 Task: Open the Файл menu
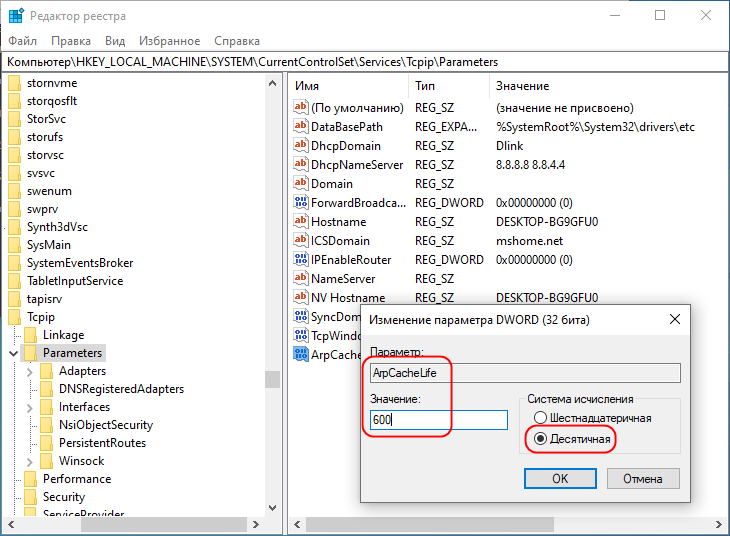[x=22, y=41]
